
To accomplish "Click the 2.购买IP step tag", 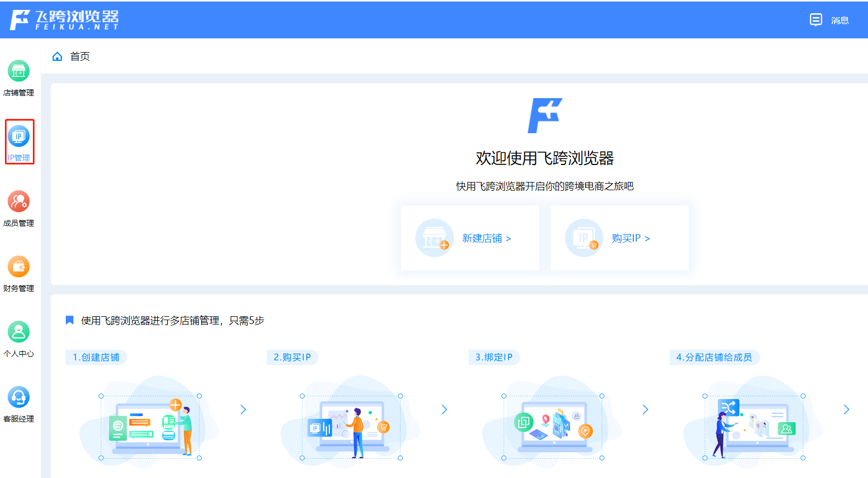I will coord(292,357).
